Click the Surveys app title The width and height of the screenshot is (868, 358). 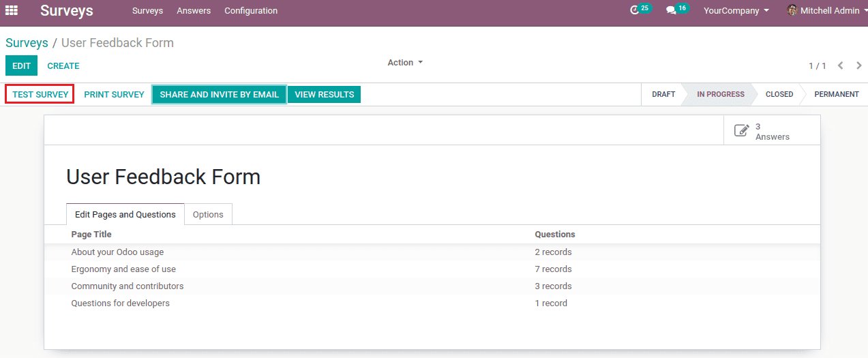pos(67,11)
